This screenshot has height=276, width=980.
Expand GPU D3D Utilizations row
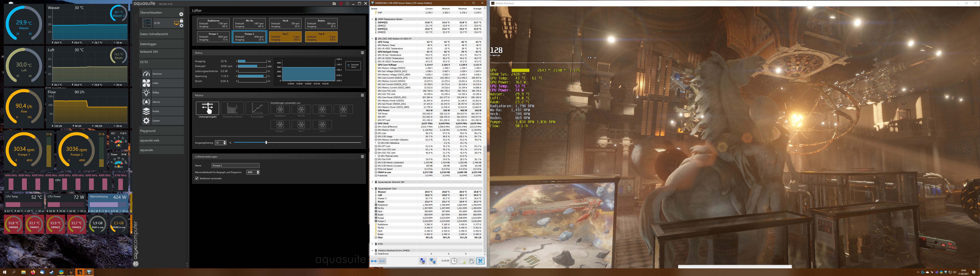[x=376, y=143]
